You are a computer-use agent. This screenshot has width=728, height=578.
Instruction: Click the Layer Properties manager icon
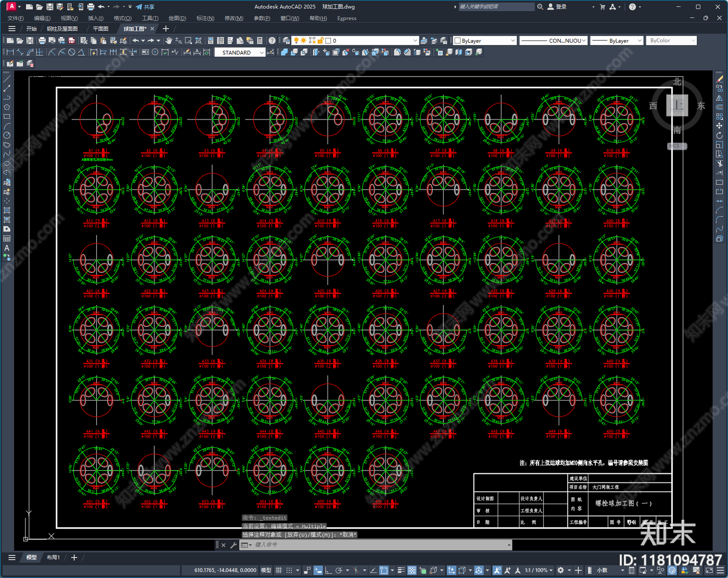point(286,41)
